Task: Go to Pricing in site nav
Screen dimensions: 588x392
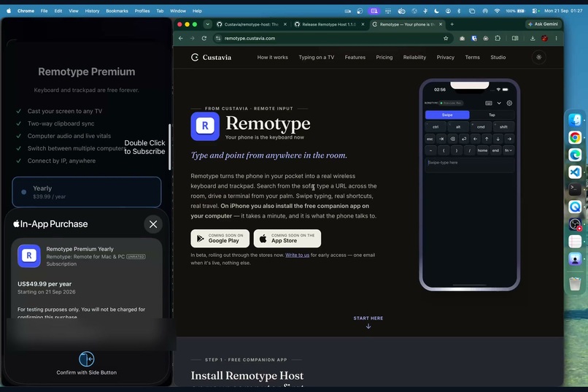Action: pos(384,58)
